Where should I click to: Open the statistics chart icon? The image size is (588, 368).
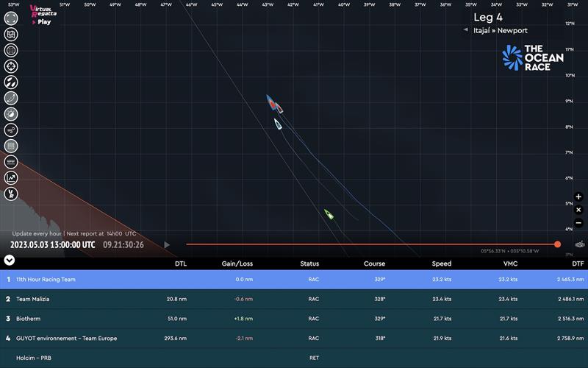point(11,178)
